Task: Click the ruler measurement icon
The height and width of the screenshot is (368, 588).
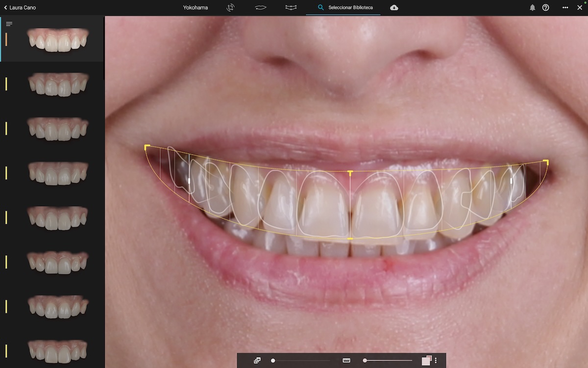Action: coord(346,361)
